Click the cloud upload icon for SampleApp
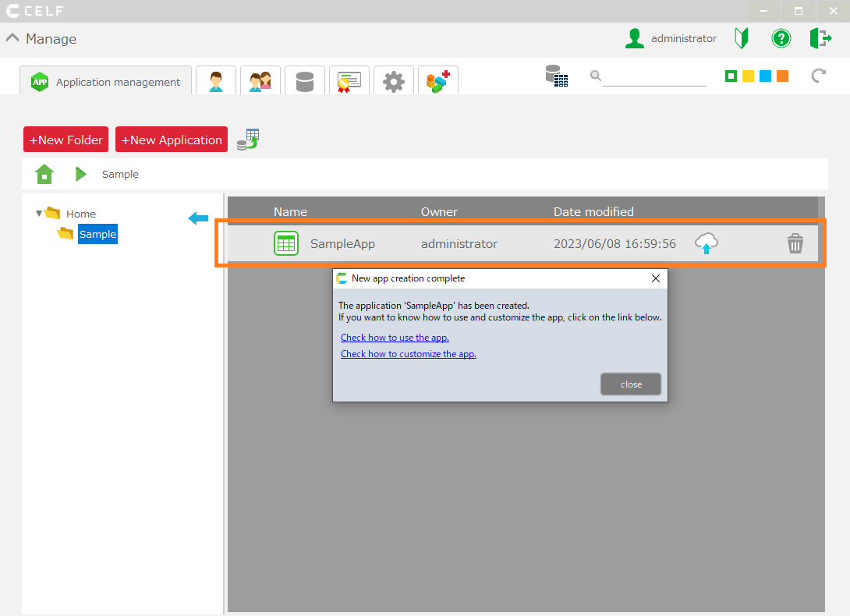Image resolution: width=850 pixels, height=616 pixels. [x=707, y=243]
